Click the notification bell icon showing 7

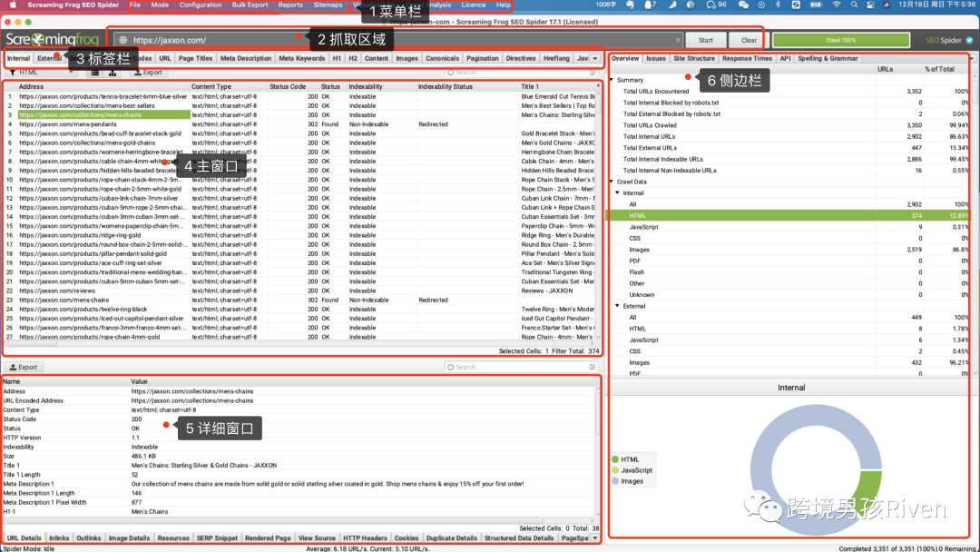point(650,5)
